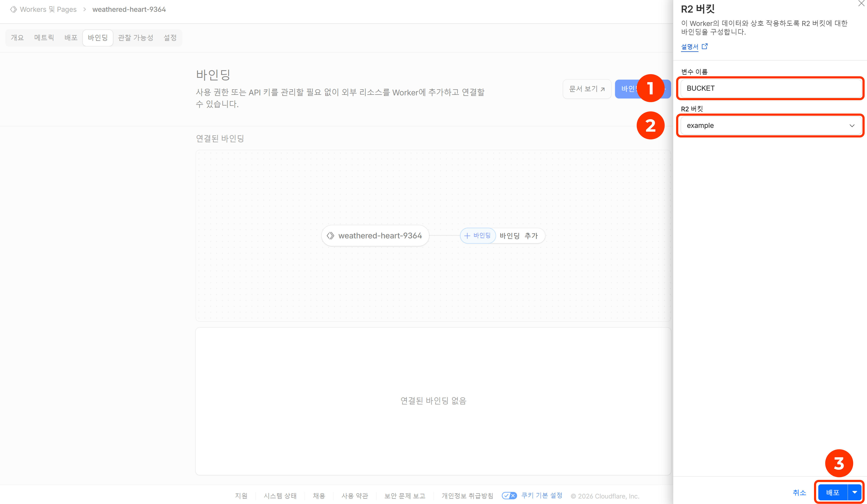The height and width of the screenshot is (504, 867).
Task: Go to the 배포 tab
Action: [x=71, y=37]
